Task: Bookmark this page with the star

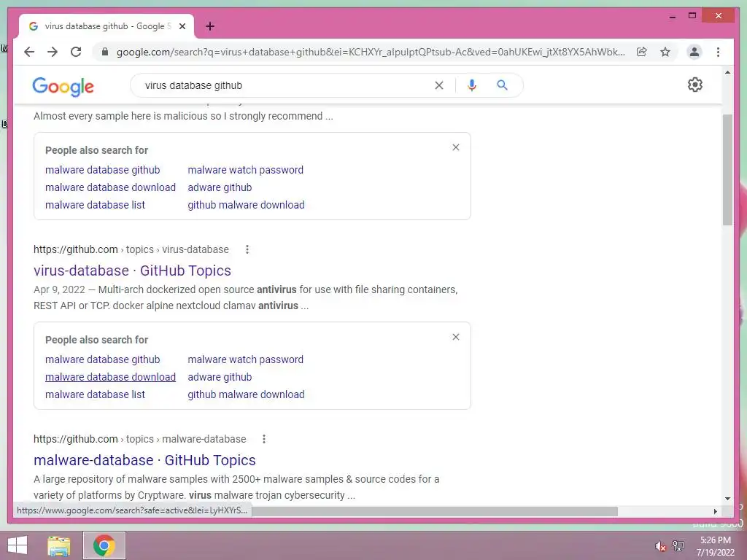Action: [665, 52]
